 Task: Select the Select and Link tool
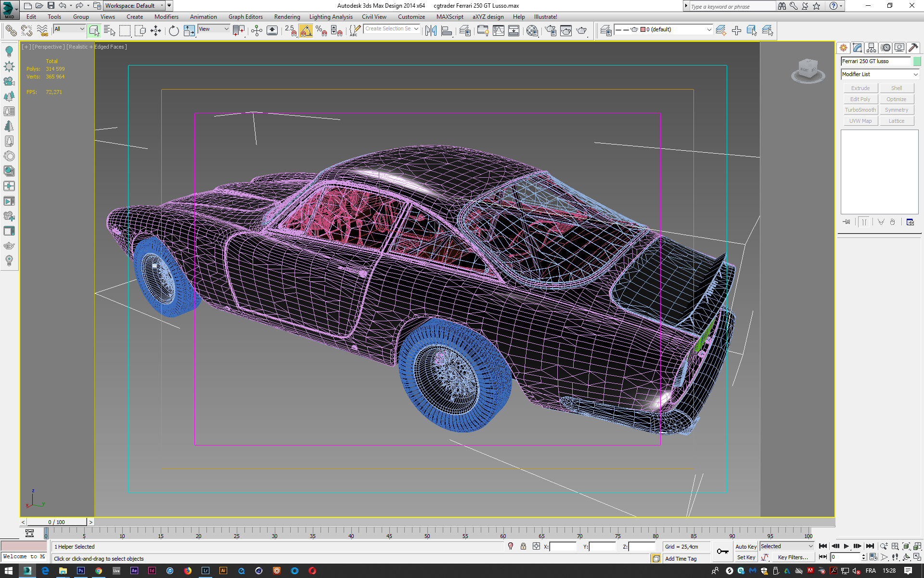click(11, 31)
